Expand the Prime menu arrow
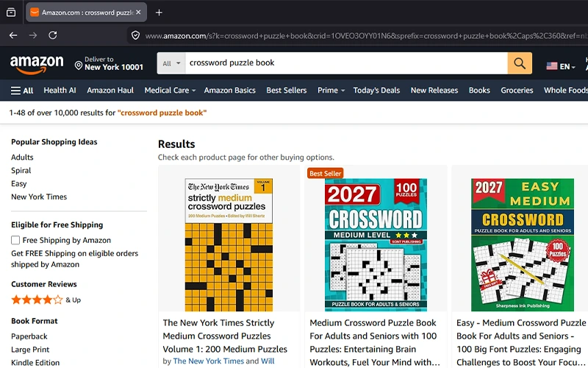 pos(343,91)
